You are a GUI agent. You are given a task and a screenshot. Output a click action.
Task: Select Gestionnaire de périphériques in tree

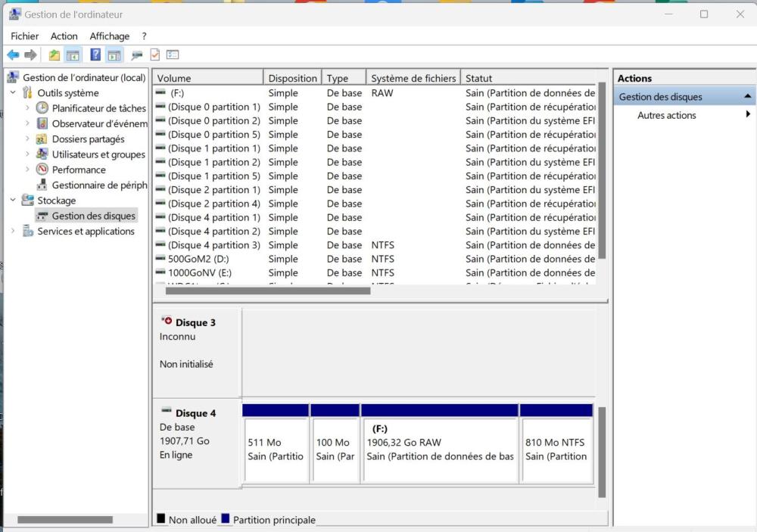point(98,185)
